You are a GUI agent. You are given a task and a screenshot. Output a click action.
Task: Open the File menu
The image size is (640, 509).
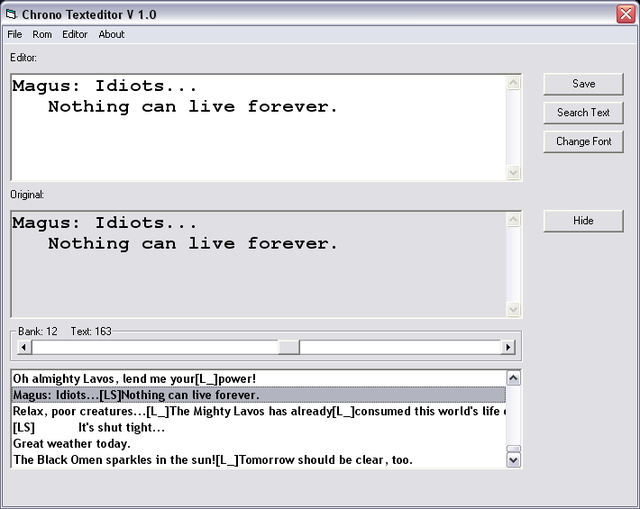[x=15, y=34]
